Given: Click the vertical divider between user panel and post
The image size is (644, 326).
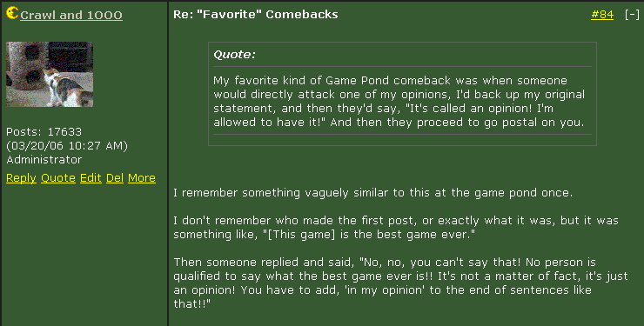Looking at the screenshot, I should pos(168,164).
